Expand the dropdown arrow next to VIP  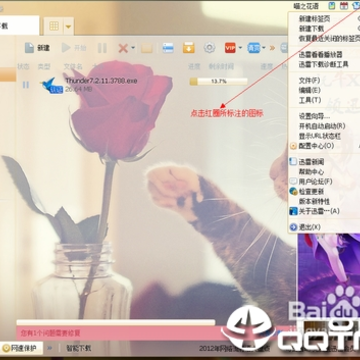(x=240, y=48)
